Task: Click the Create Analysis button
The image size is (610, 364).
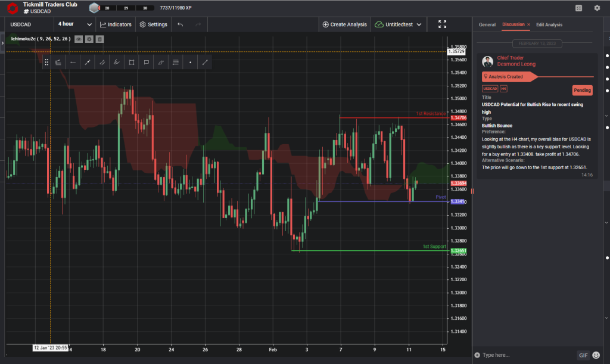Action: click(344, 24)
